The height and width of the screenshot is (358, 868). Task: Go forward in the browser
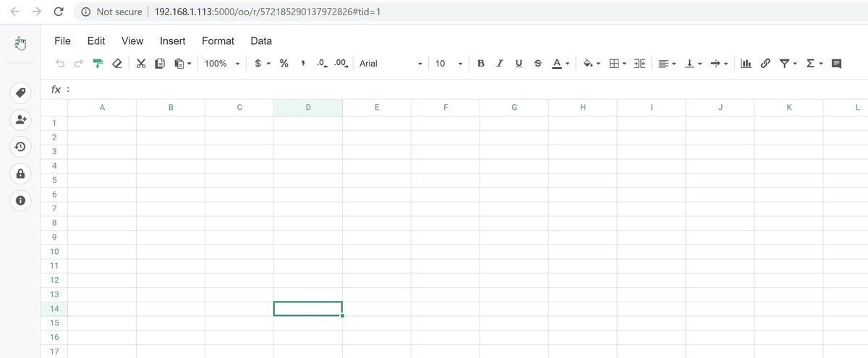pos(37,12)
